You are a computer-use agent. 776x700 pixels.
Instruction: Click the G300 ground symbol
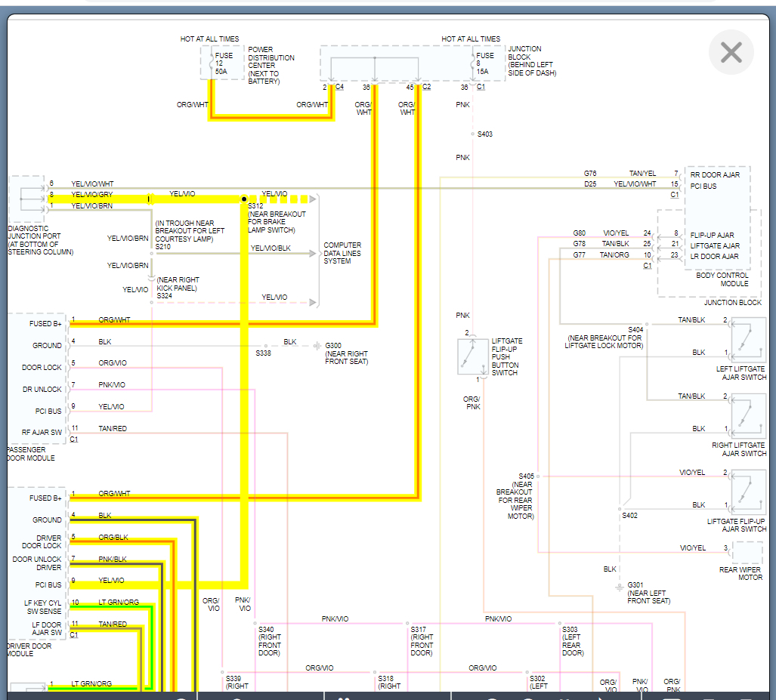[x=317, y=346]
